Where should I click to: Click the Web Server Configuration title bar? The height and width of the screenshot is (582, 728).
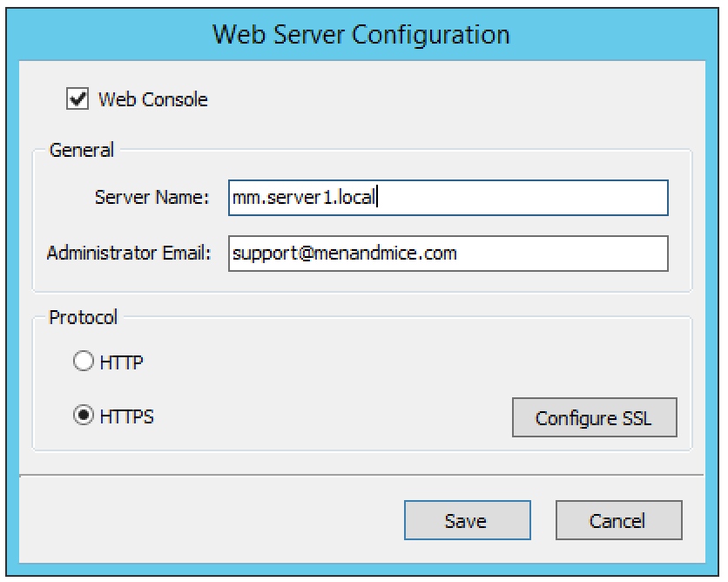point(361,35)
